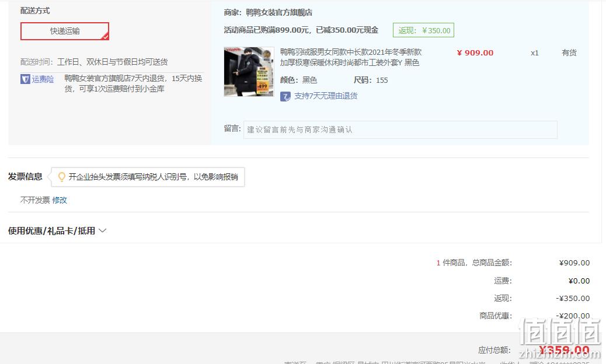
Task: Click the 活动商品已购满899.00元 promotion text
Action: 301,30
